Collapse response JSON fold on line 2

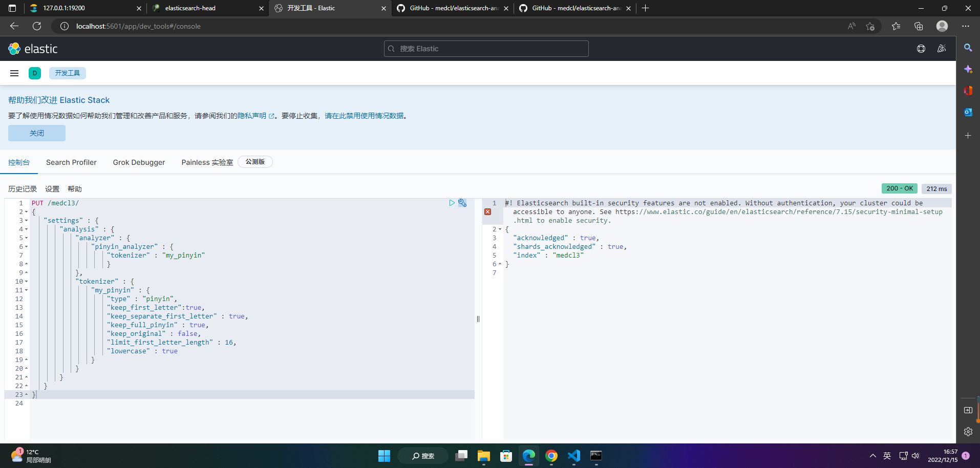pyautogui.click(x=500, y=229)
